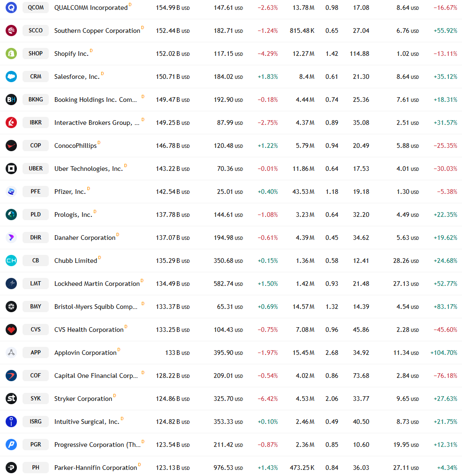The image size is (462, 476).
Task: Click the Uber logo icon
Action: (11, 169)
